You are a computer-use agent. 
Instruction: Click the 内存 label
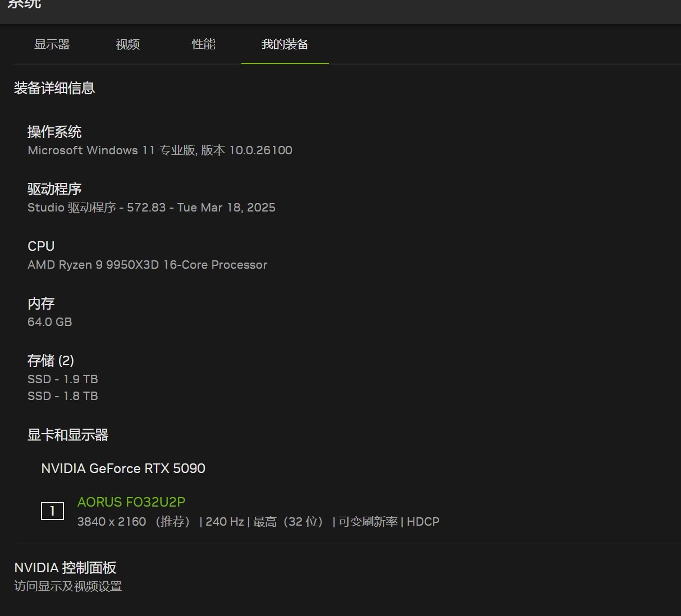(x=41, y=304)
